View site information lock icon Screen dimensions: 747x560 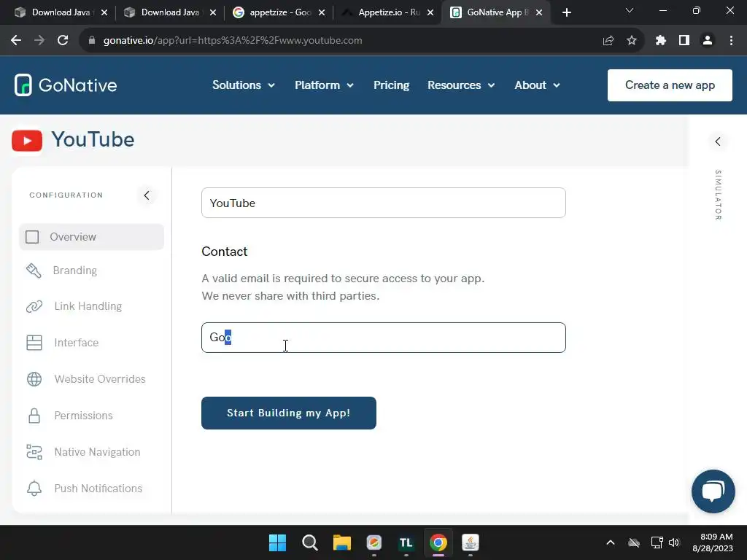click(92, 41)
